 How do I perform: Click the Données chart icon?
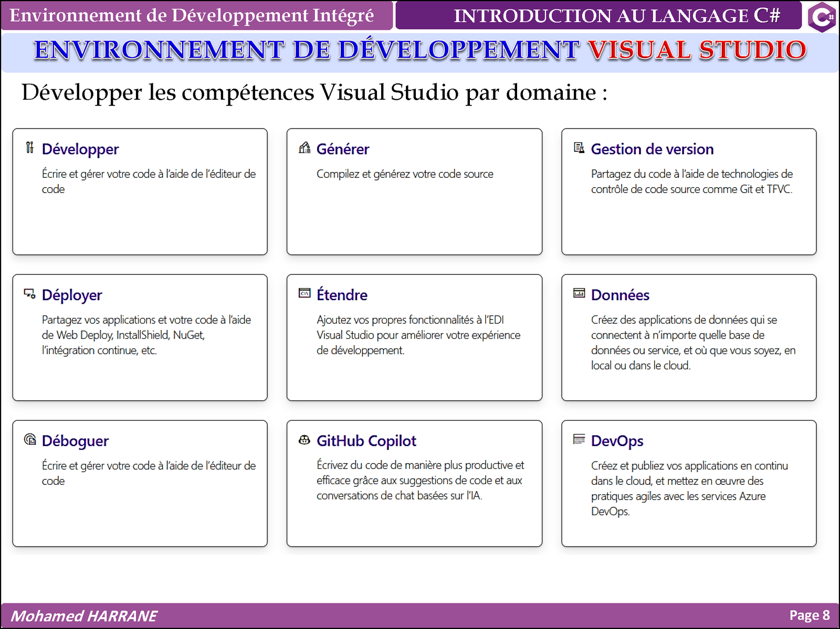(579, 293)
